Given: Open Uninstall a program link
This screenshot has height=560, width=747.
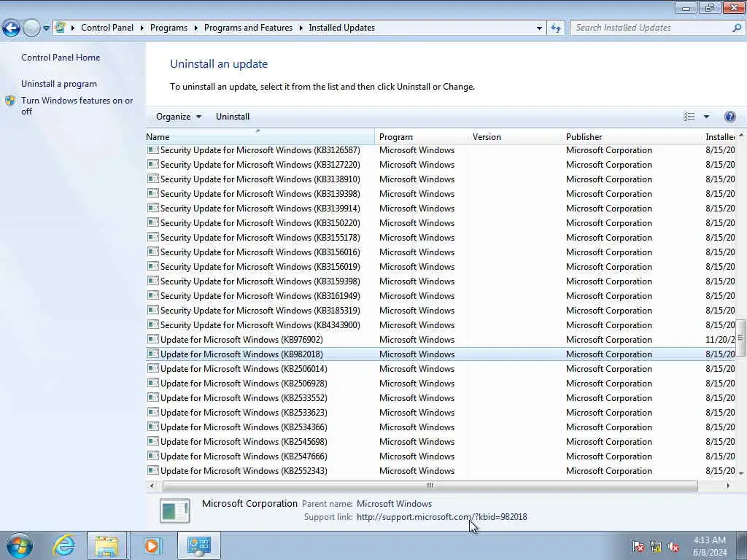Looking at the screenshot, I should (59, 84).
